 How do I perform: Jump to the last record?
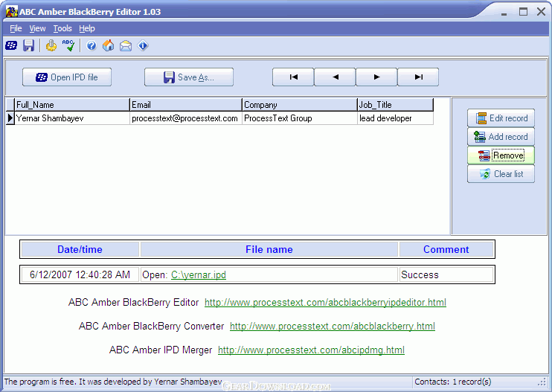click(418, 77)
